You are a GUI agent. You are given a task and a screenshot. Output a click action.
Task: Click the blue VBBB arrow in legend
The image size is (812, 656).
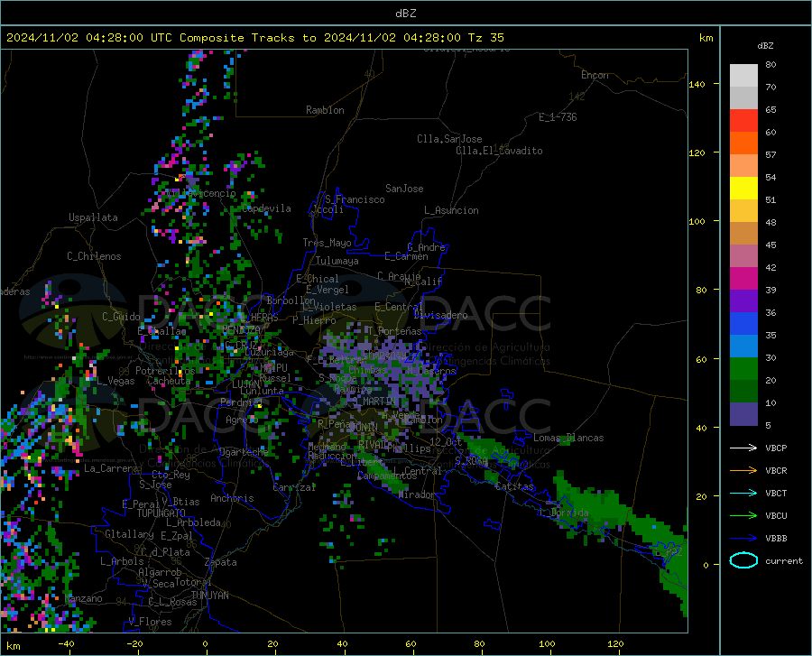[x=743, y=538]
